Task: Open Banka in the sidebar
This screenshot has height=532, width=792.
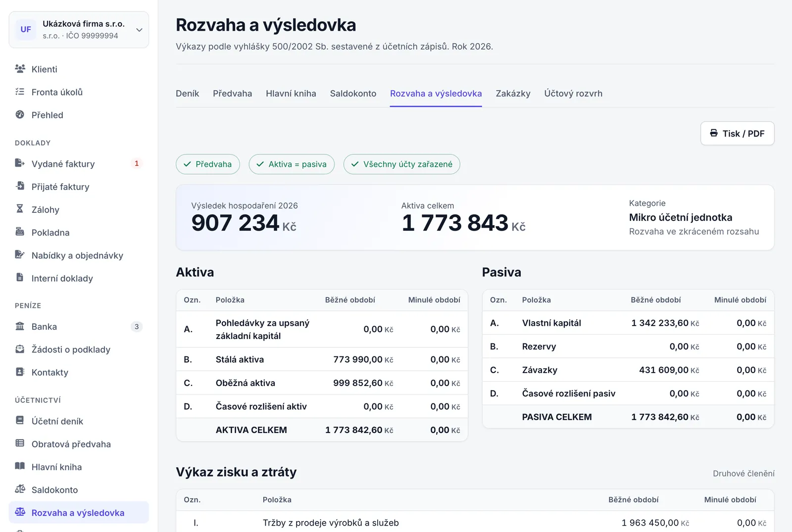Action: (x=79, y=327)
